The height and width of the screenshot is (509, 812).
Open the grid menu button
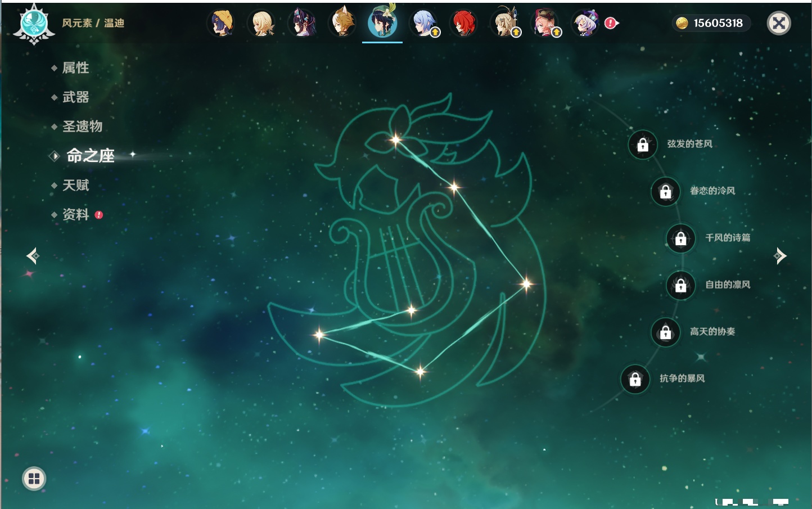click(34, 479)
